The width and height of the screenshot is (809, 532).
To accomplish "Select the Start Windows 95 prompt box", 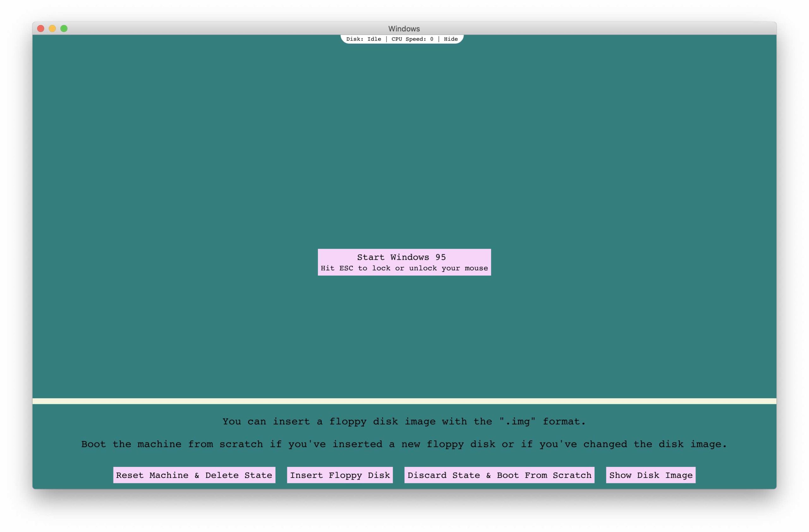I will pyautogui.click(x=404, y=262).
